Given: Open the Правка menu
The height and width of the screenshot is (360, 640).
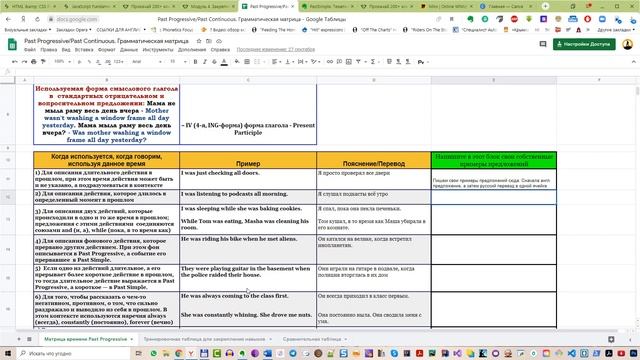Looking at the screenshot, I should [x=49, y=49].
